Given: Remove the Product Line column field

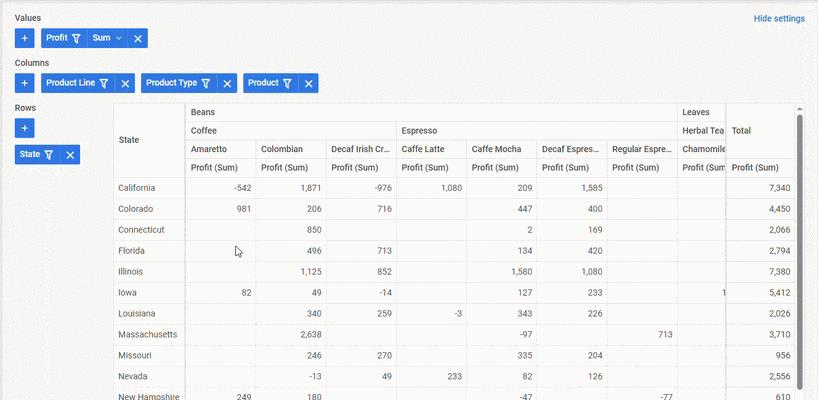Looking at the screenshot, I should click(125, 83).
